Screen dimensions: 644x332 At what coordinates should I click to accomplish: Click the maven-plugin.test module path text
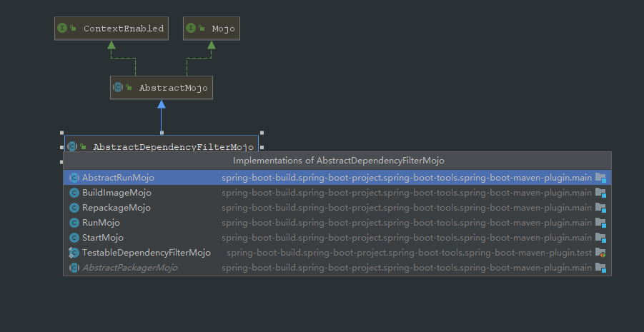[x=409, y=253]
